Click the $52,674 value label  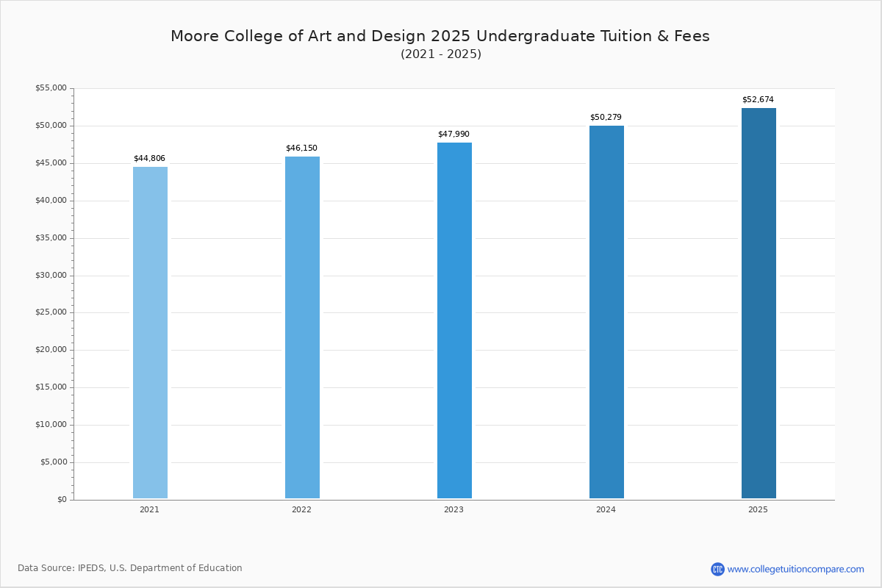pyautogui.click(x=758, y=100)
